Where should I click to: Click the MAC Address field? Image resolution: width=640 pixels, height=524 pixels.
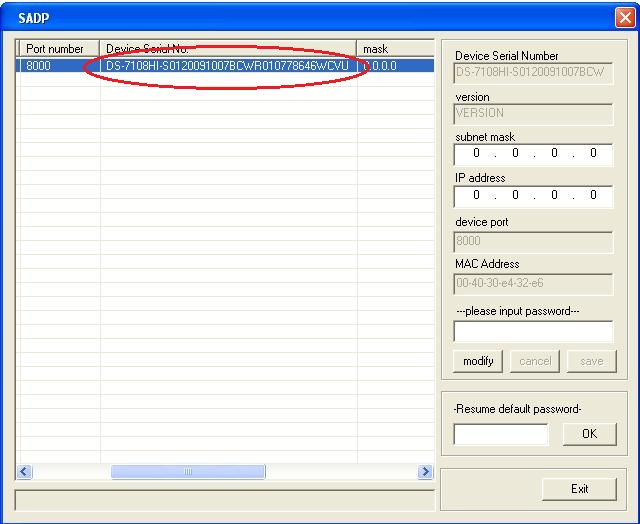533,284
